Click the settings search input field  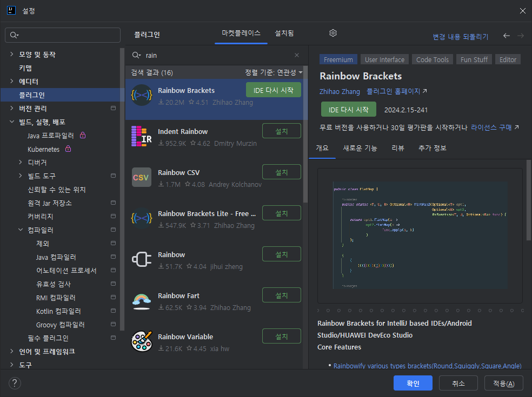tap(63, 35)
